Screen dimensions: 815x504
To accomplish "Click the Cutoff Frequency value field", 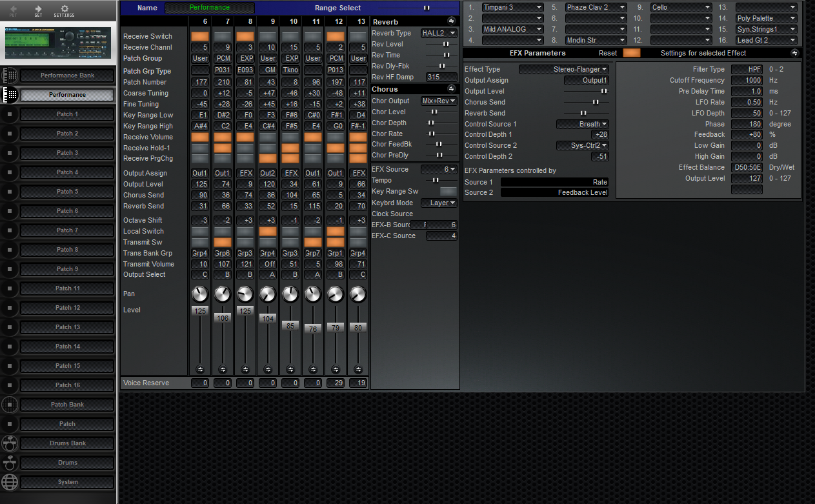I will [x=747, y=80].
